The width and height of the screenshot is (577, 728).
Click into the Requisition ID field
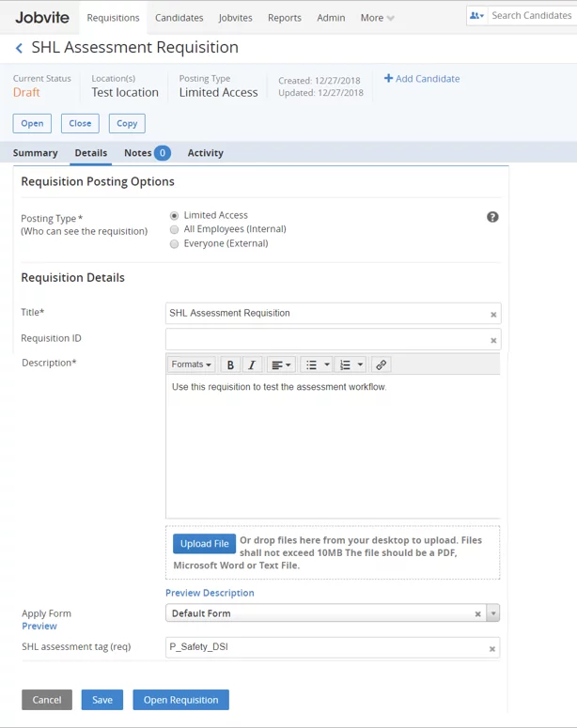click(324, 339)
